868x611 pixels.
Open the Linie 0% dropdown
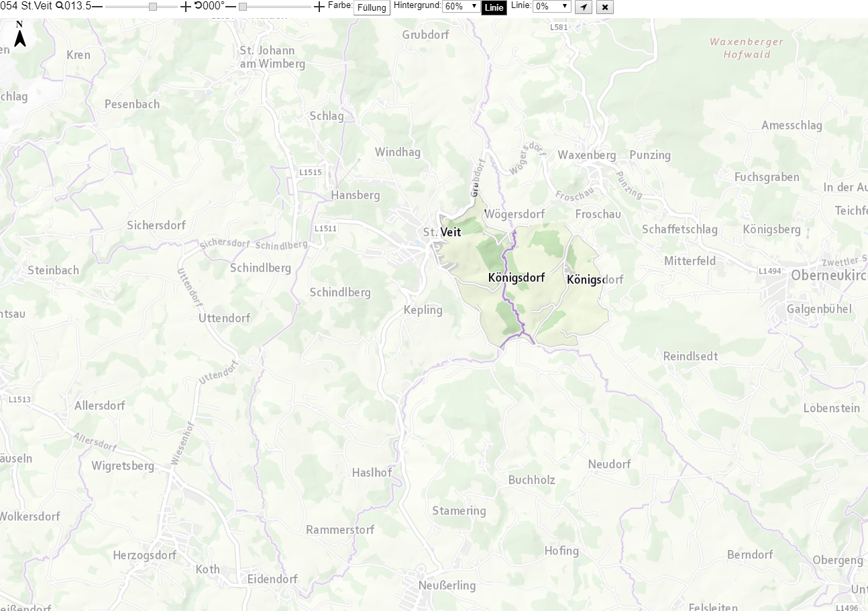coord(551,7)
